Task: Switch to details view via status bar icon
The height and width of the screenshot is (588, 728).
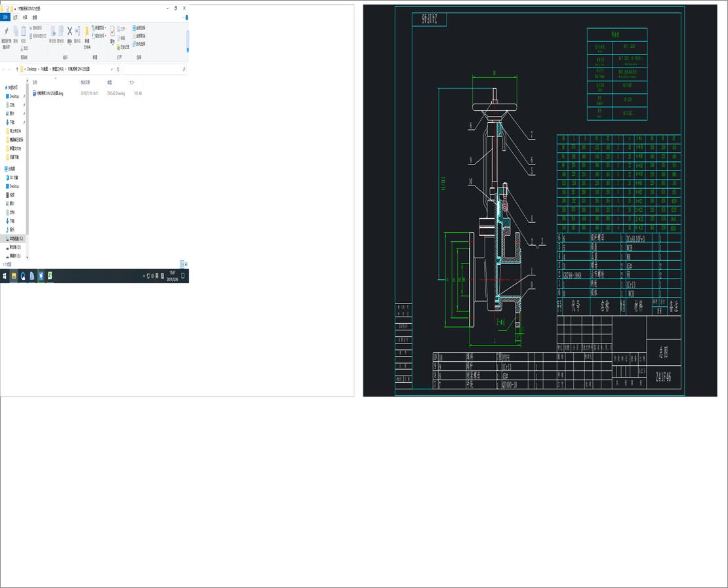Action: 182,264
